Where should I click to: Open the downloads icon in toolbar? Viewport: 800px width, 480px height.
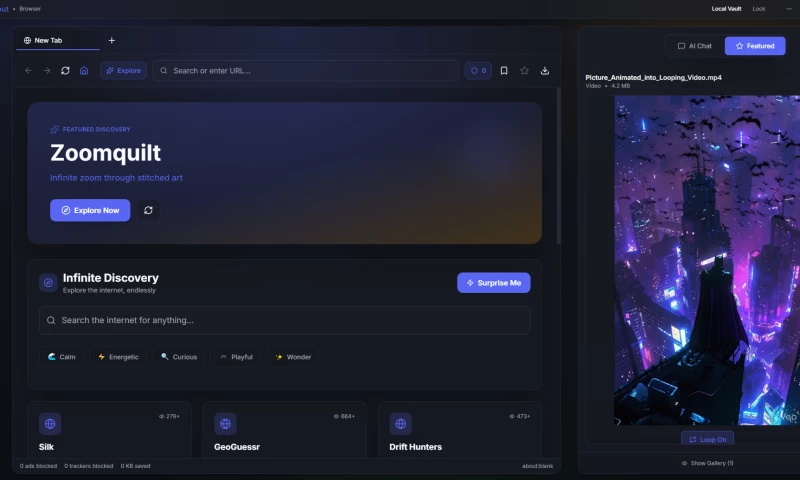(545, 71)
